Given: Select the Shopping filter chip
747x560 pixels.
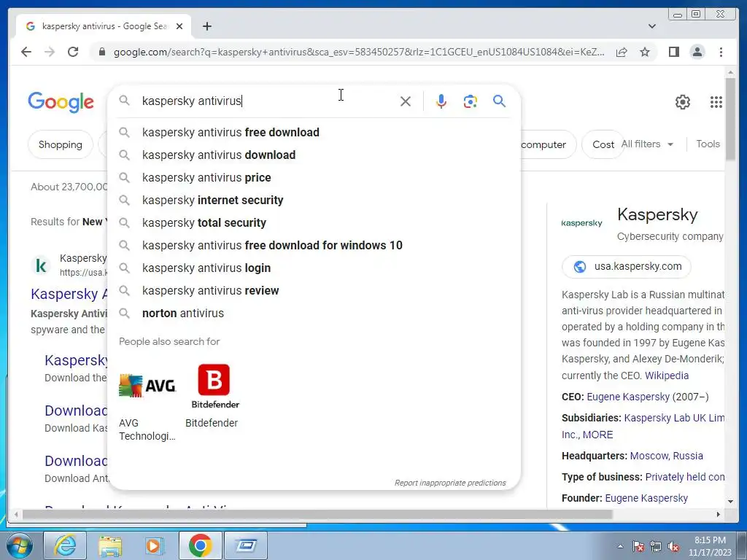Looking at the screenshot, I should 60,144.
